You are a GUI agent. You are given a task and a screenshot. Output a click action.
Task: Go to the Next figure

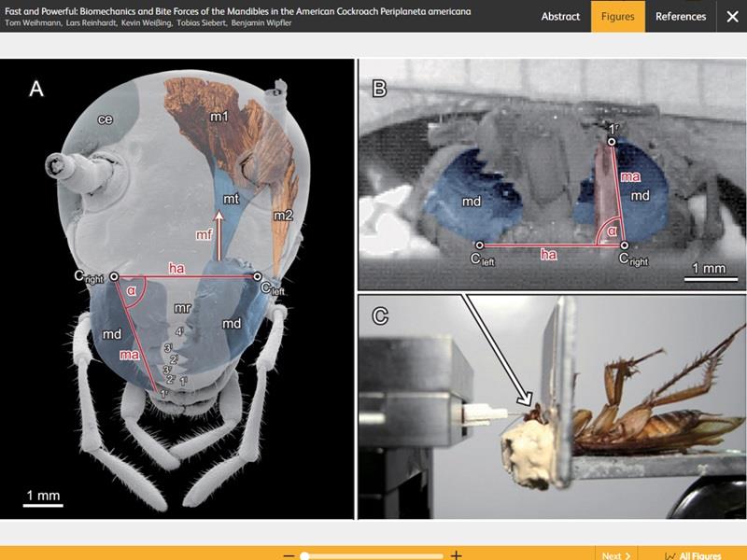[x=616, y=555]
